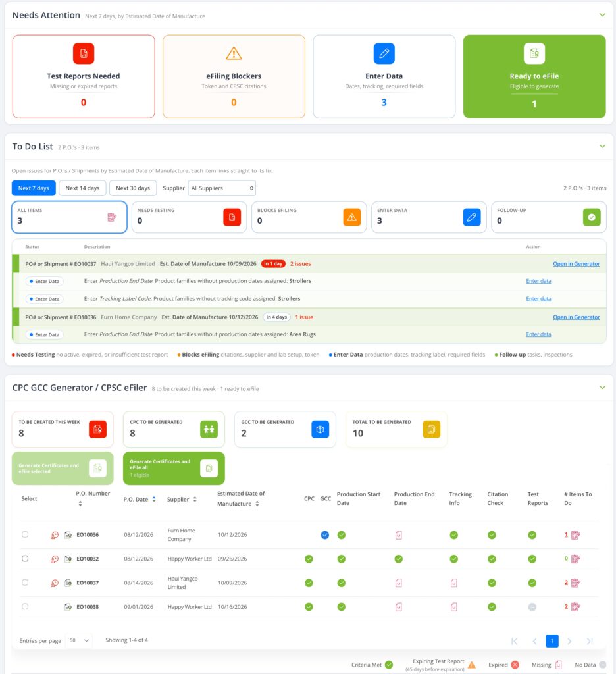Image resolution: width=616 pixels, height=674 pixels.
Task: Open the Entries per page dropdown
Action: (x=79, y=641)
